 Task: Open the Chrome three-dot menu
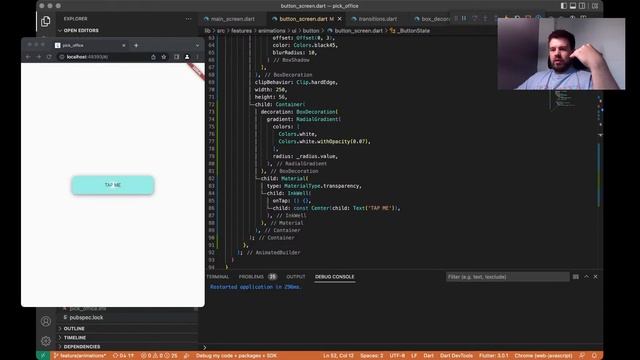pyautogui.click(x=198, y=57)
